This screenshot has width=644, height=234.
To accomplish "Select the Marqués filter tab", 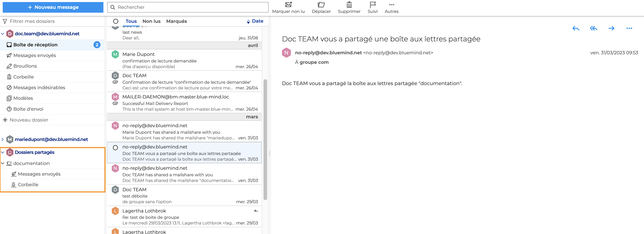I will (x=177, y=21).
